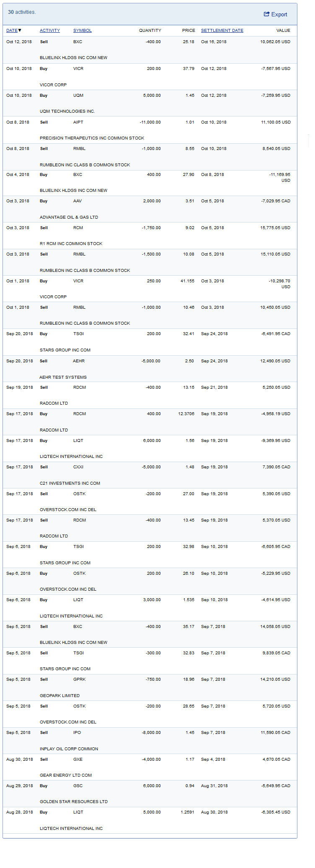Select the AEHR TEST SYSTEMS description

tap(63, 377)
